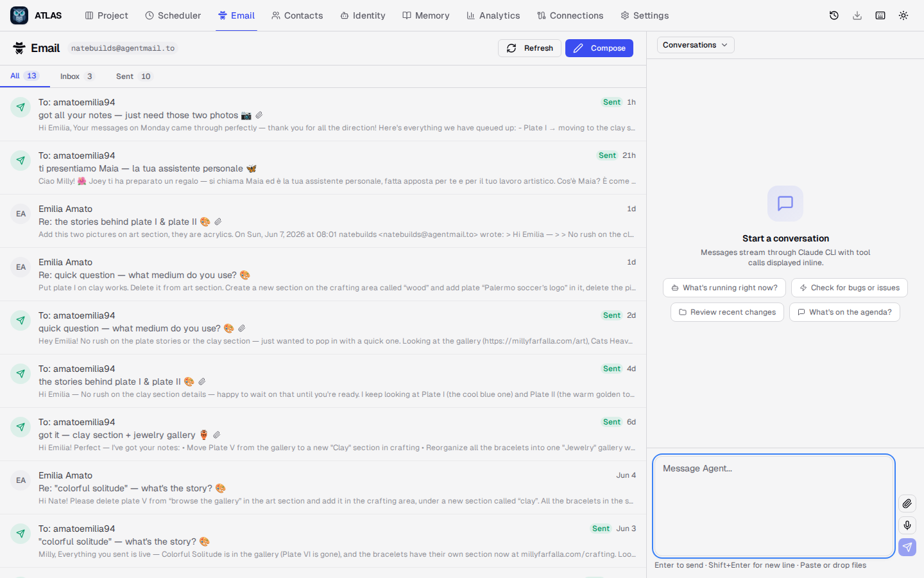Focus the Message Agent text box
This screenshot has height=578, width=924.
point(774,505)
